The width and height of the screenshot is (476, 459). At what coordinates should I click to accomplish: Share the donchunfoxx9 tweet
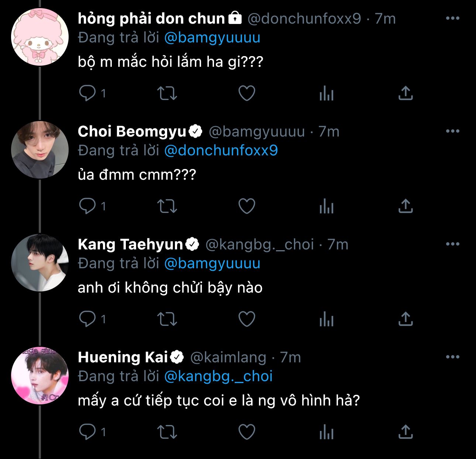click(x=406, y=93)
